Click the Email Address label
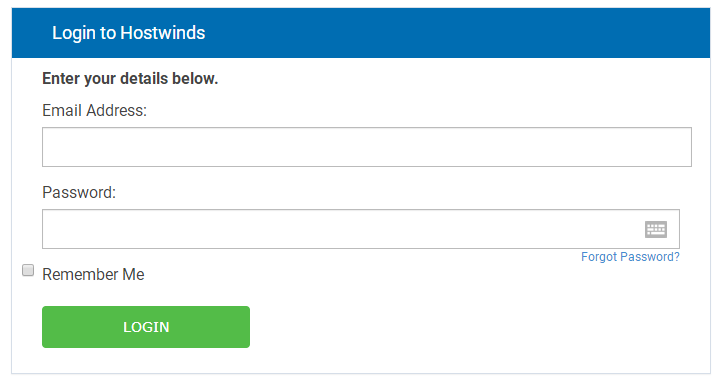The image size is (717, 378). (x=94, y=110)
